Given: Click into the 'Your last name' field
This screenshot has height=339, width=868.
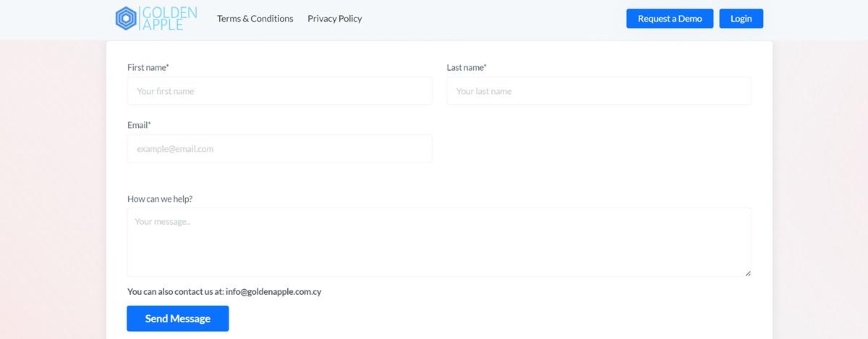Looking at the screenshot, I should coord(598,91).
